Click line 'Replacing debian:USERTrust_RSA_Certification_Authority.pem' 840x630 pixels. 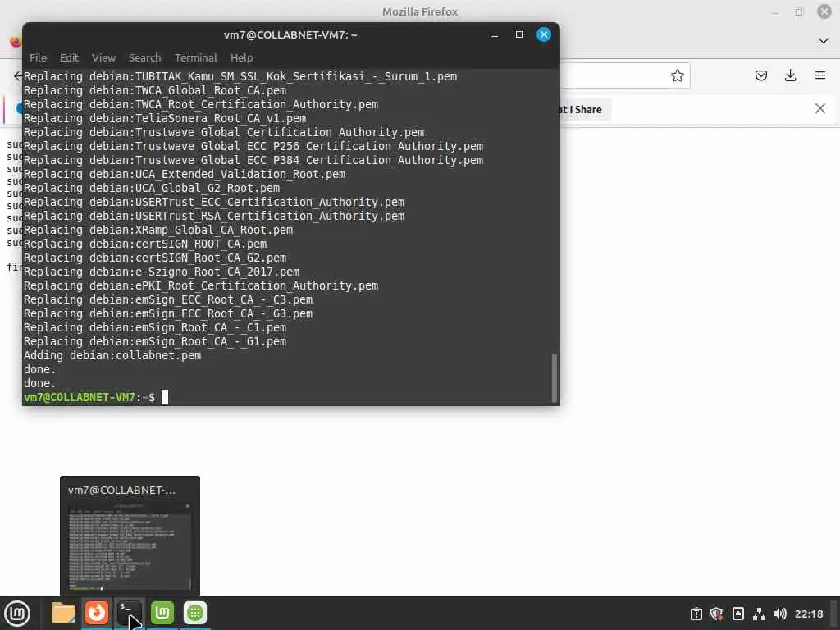[214, 217]
